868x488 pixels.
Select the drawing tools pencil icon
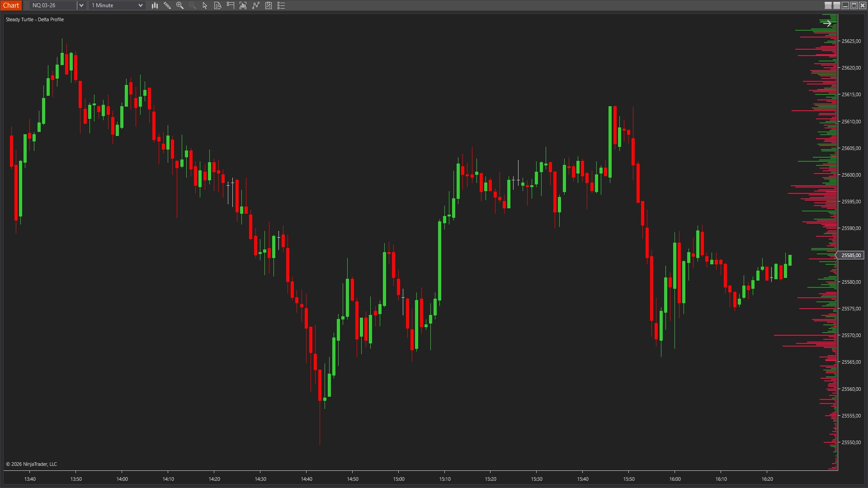click(x=167, y=5)
